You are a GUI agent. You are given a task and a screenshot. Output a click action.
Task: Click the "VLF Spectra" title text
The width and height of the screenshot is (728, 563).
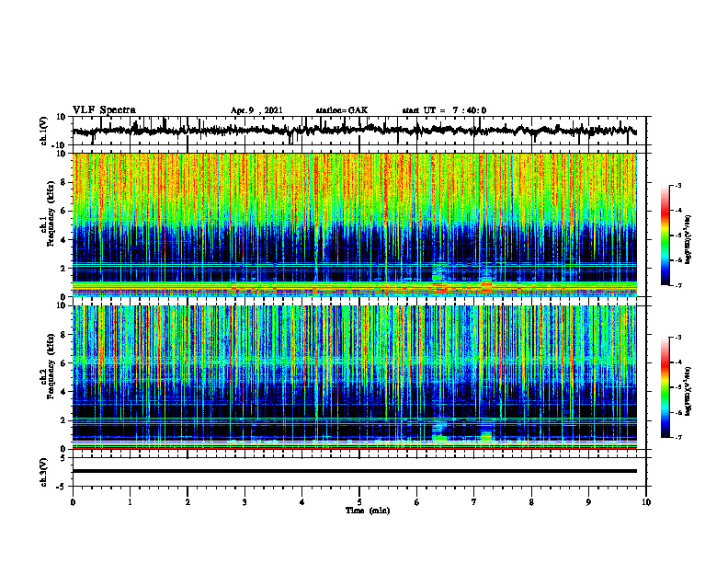[104, 110]
